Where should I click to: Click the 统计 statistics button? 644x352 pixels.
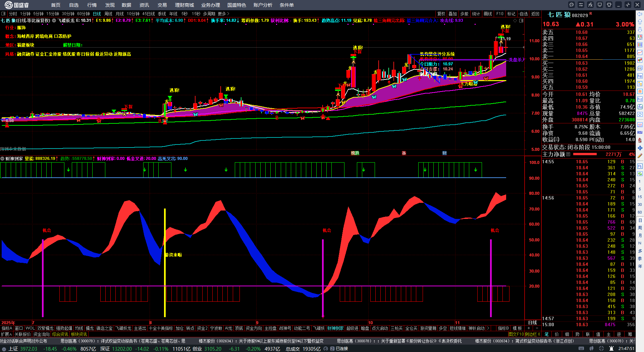[x=476, y=14]
